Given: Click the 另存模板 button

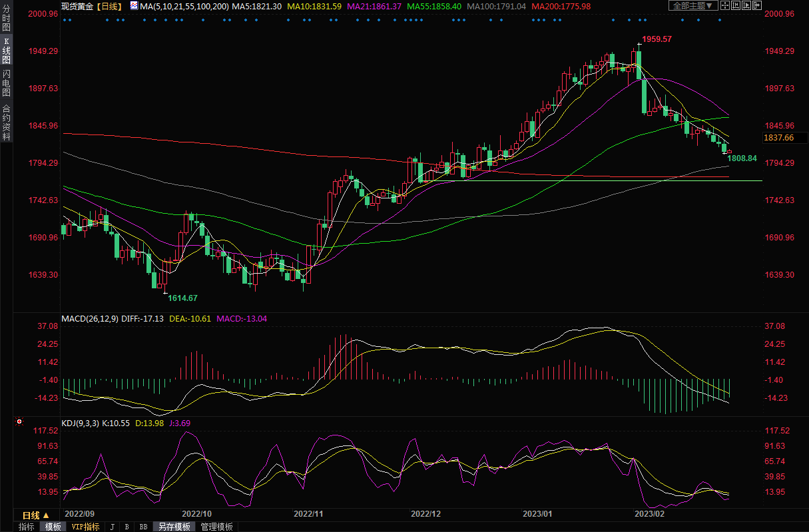Looking at the screenshot, I should click(174, 527).
